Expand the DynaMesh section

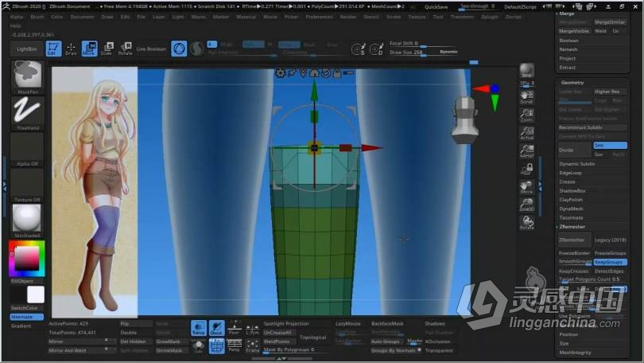click(572, 209)
